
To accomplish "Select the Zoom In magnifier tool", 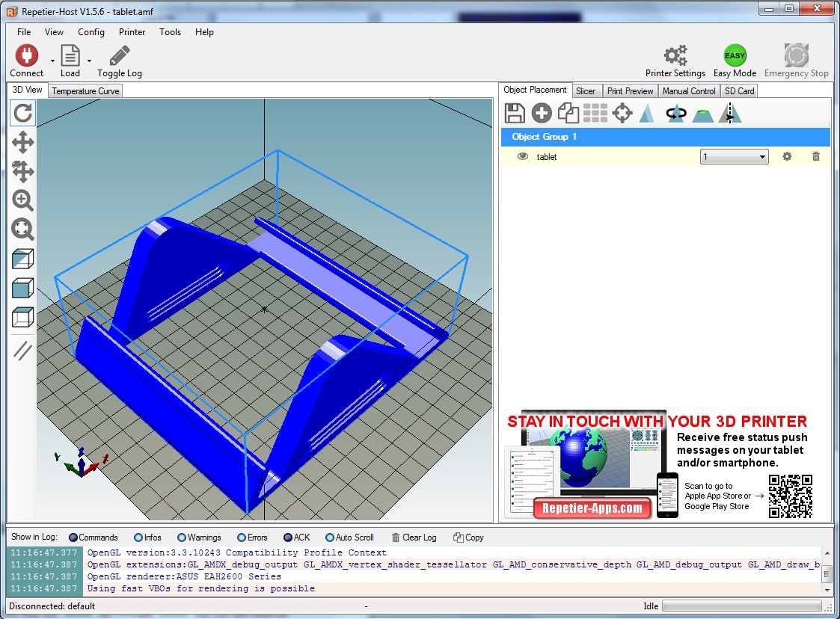I will point(23,200).
